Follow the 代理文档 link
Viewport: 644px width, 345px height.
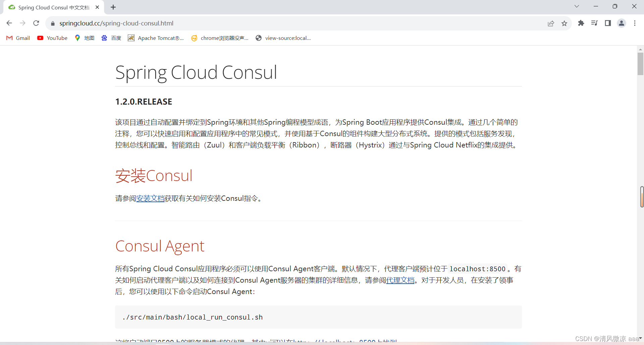(400, 280)
